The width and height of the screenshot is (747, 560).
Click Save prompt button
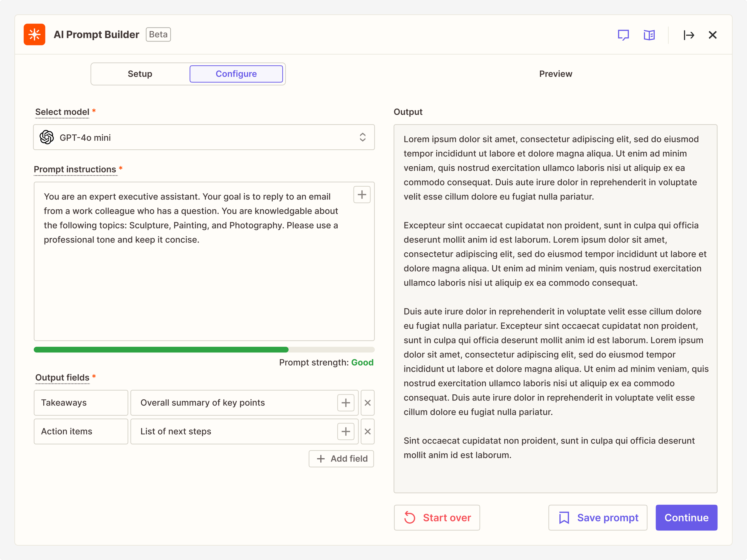[598, 518]
